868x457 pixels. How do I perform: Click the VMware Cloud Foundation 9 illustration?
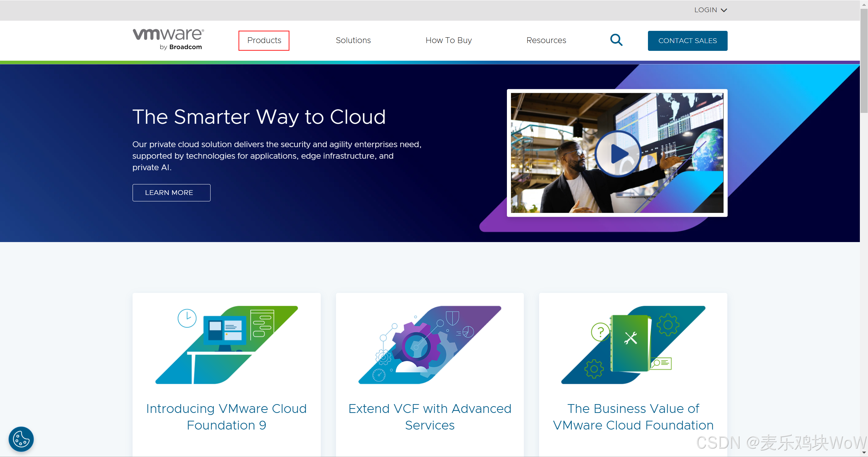click(226, 345)
